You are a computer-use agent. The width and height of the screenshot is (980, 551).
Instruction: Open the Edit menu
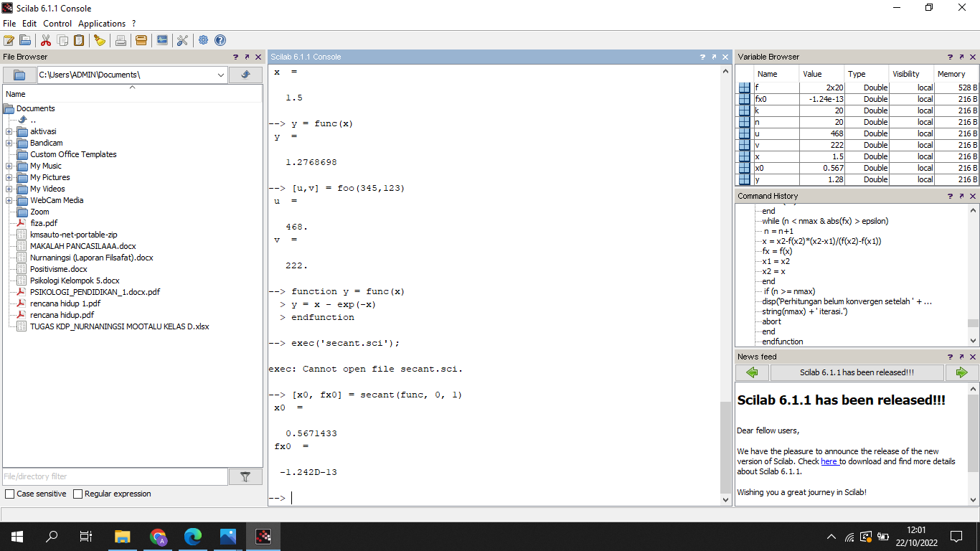[29, 24]
